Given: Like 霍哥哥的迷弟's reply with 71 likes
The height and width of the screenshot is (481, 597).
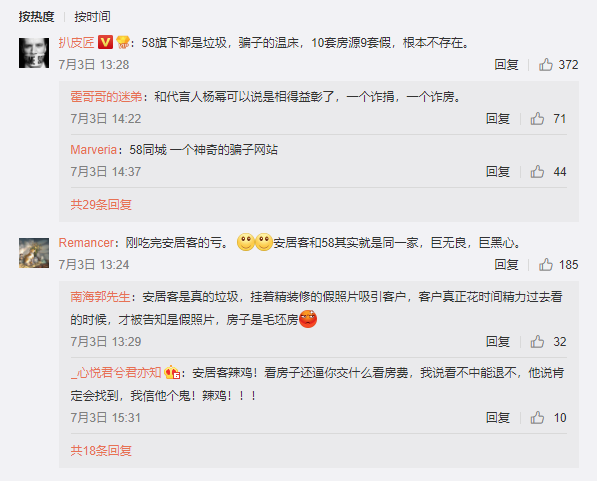Looking at the screenshot, I should [x=537, y=119].
